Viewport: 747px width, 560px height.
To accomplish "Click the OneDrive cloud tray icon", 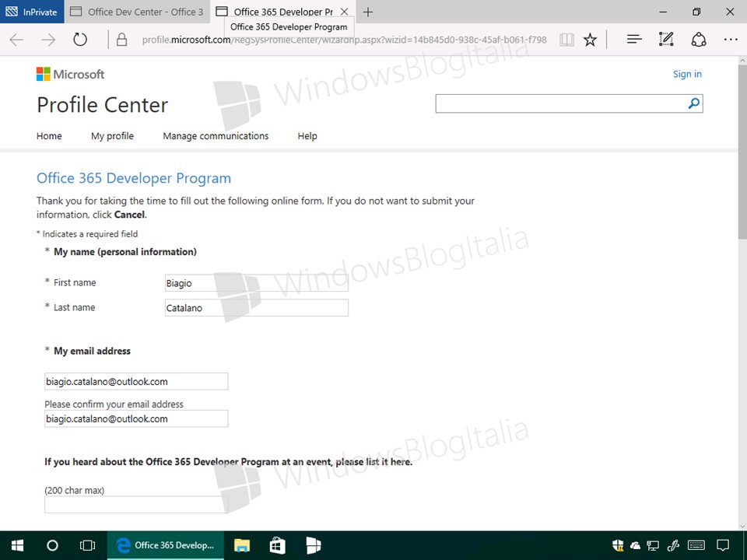I will pos(635,546).
